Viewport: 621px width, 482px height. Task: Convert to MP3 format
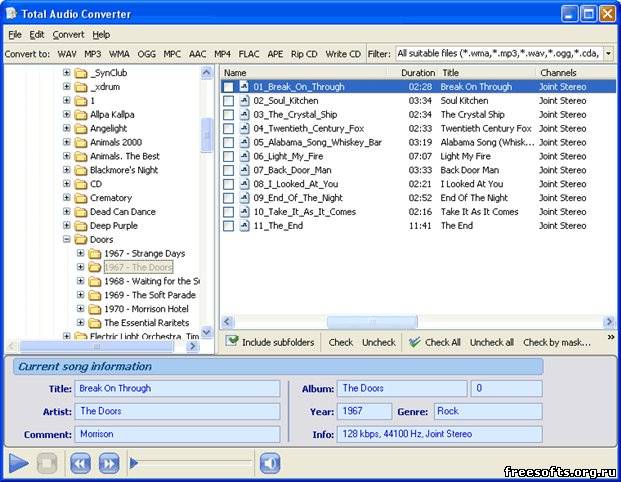coord(93,54)
